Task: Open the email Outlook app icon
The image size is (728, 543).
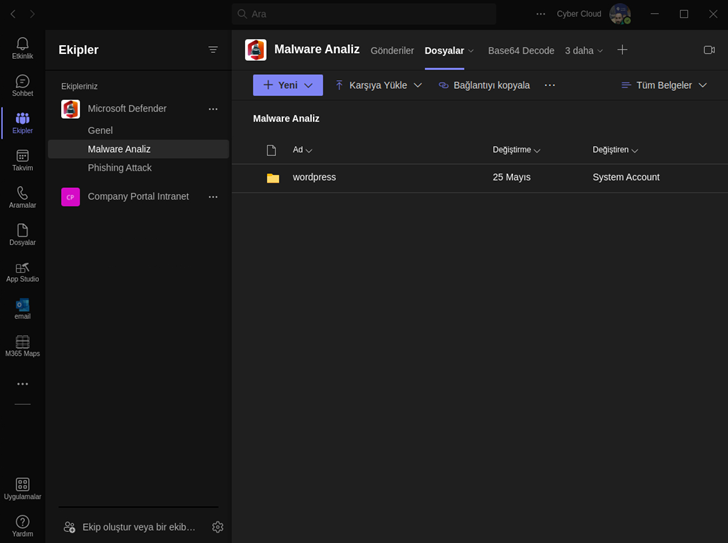Action: (x=22, y=309)
